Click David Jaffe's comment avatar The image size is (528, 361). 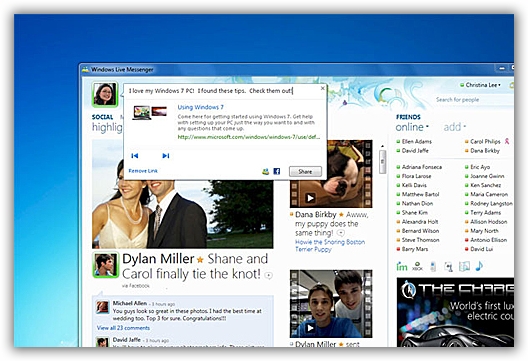coord(102,342)
